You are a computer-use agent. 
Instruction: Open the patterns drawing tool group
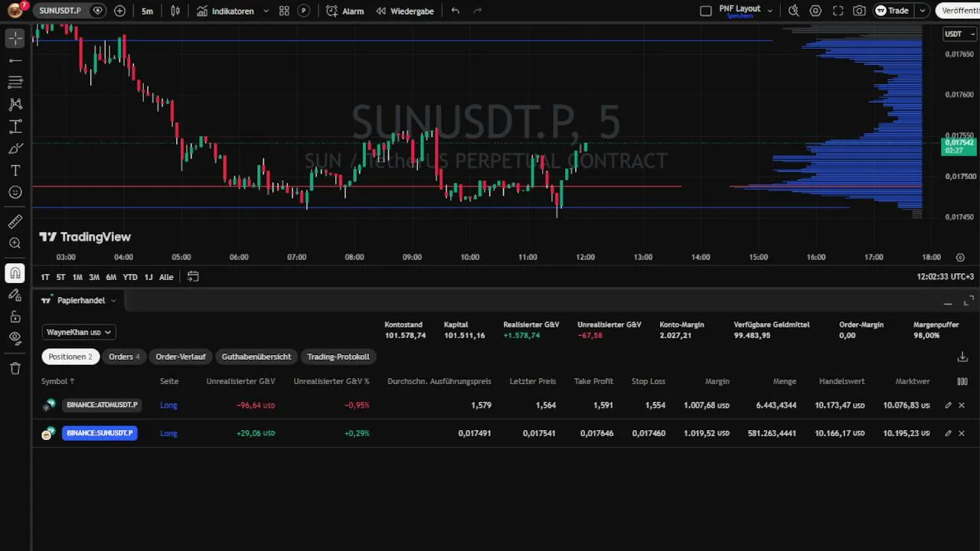pos(15,104)
